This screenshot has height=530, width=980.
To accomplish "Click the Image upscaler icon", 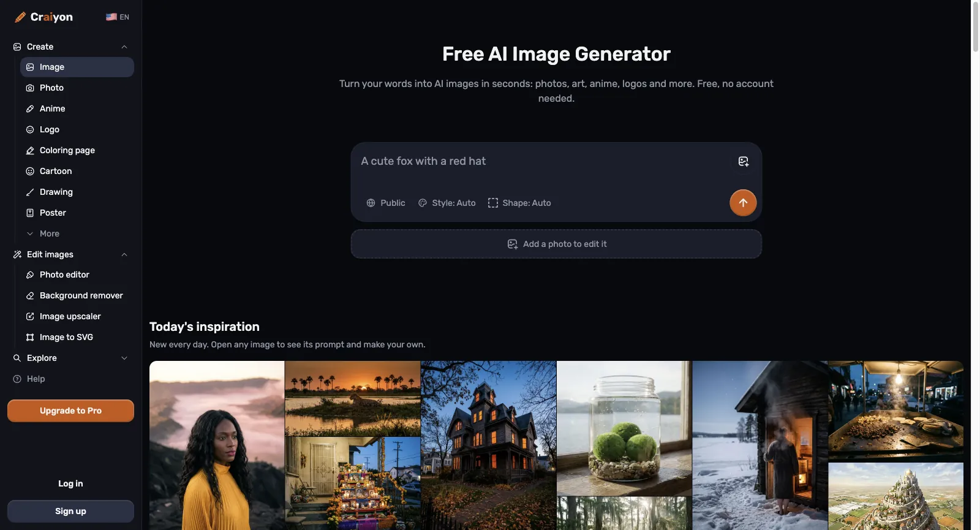I will pyautogui.click(x=30, y=317).
